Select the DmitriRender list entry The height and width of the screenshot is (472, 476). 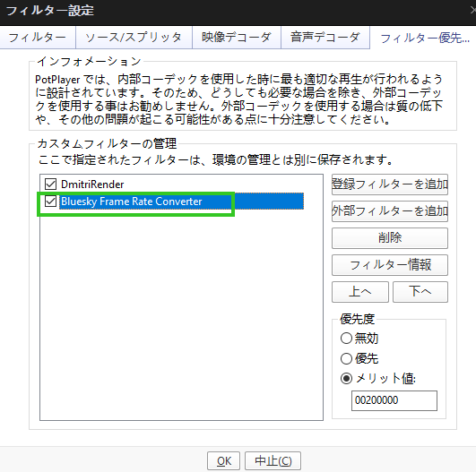tap(92, 185)
